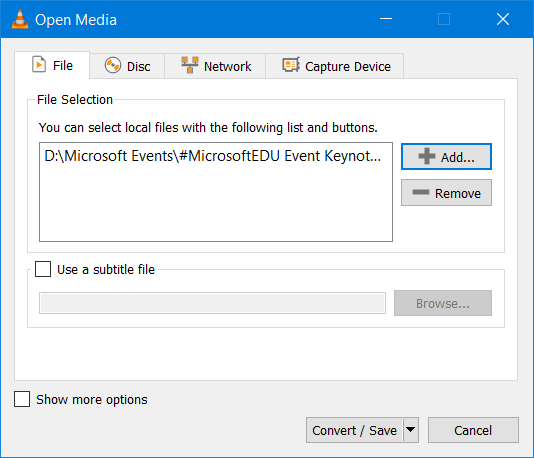
Task: Open the Capture Device tab
Action: 335,66
